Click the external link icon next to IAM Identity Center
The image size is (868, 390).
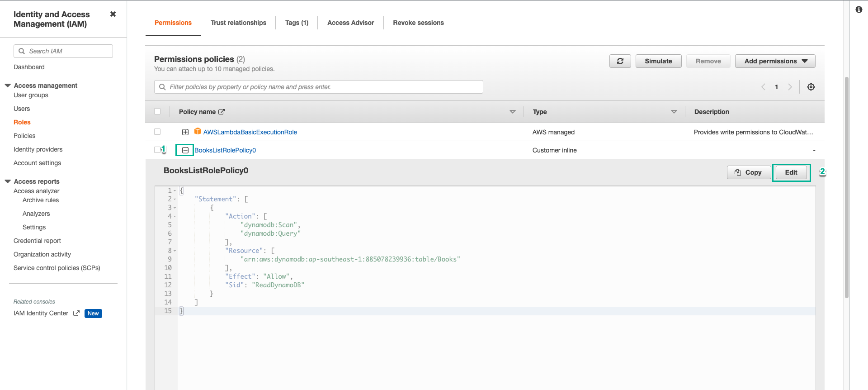coord(76,313)
